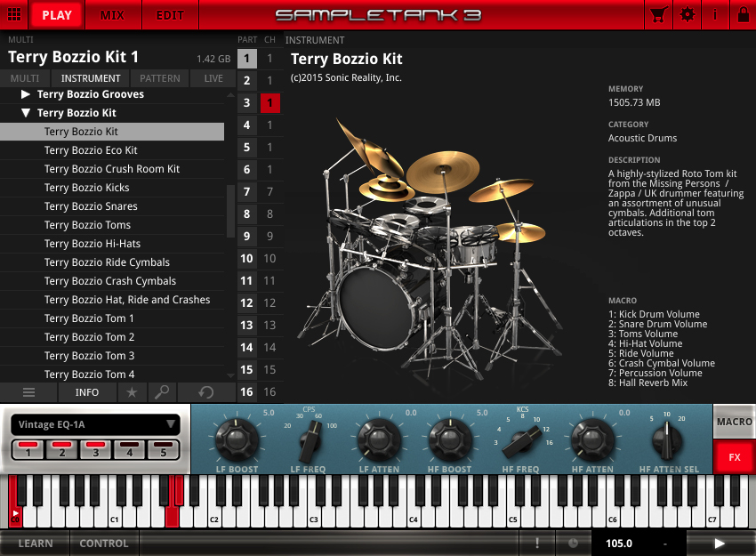Adjust the HF BOOST knob
Image resolution: width=756 pixels, height=556 pixels.
[450, 439]
